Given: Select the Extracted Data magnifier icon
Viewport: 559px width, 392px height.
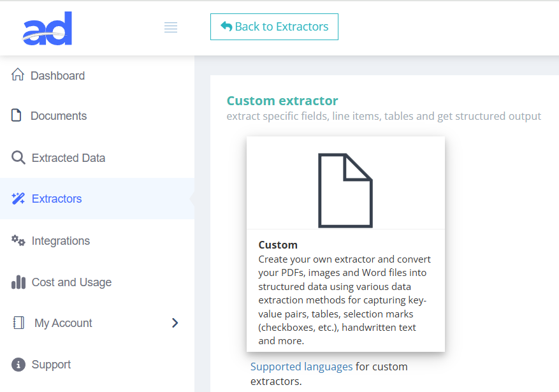Looking at the screenshot, I should point(18,157).
